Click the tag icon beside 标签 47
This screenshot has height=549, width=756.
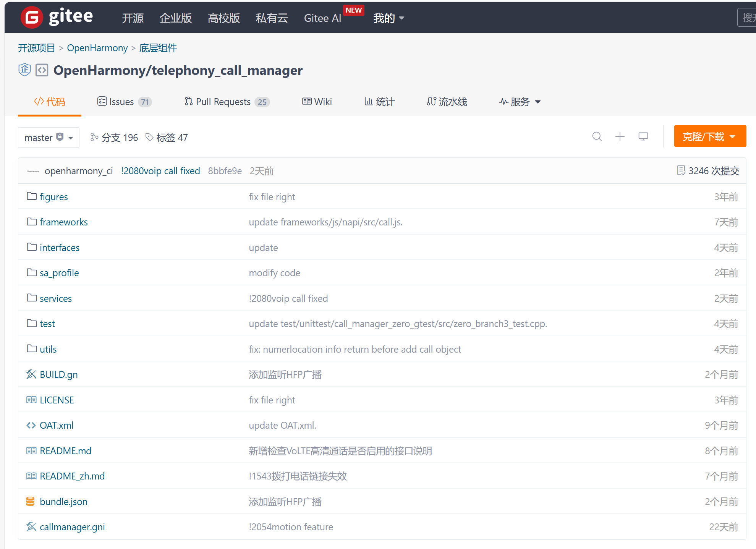tap(150, 137)
